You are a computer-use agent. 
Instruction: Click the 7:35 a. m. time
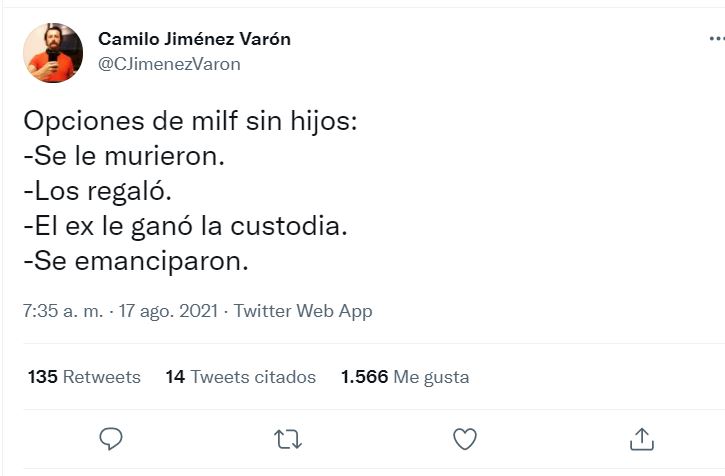[64, 311]
